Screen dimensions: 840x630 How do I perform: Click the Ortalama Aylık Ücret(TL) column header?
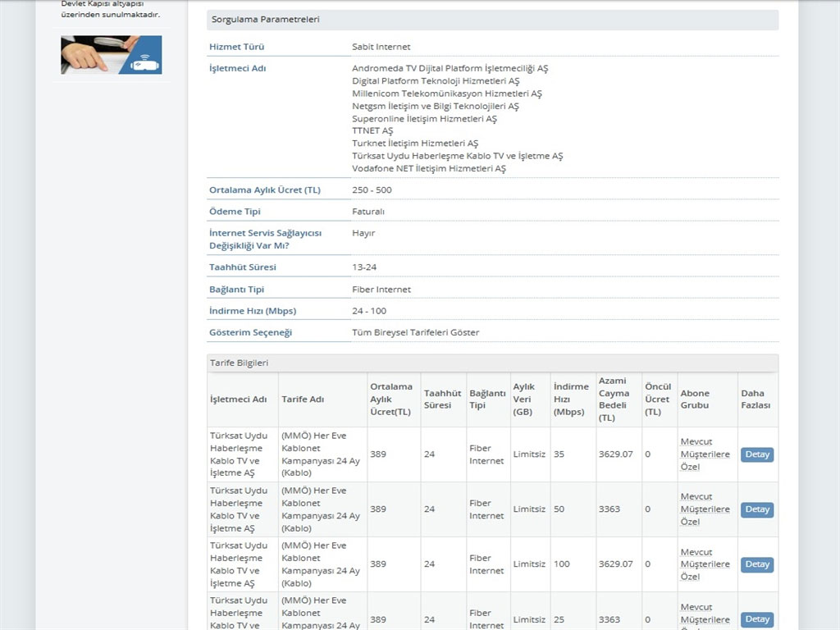tap(391, 399)
